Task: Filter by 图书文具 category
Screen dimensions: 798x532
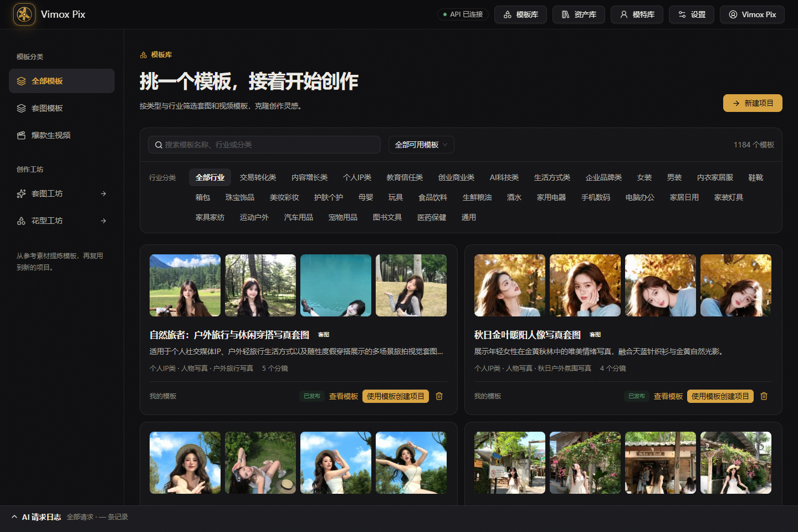Action: 387,217
